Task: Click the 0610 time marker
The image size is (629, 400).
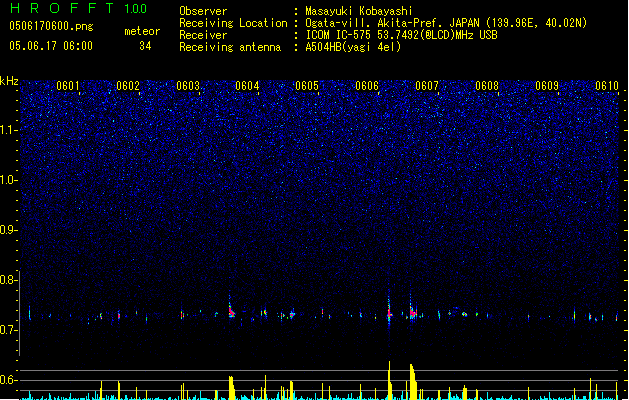Action: pyautogui.click(x=607, y=86)
